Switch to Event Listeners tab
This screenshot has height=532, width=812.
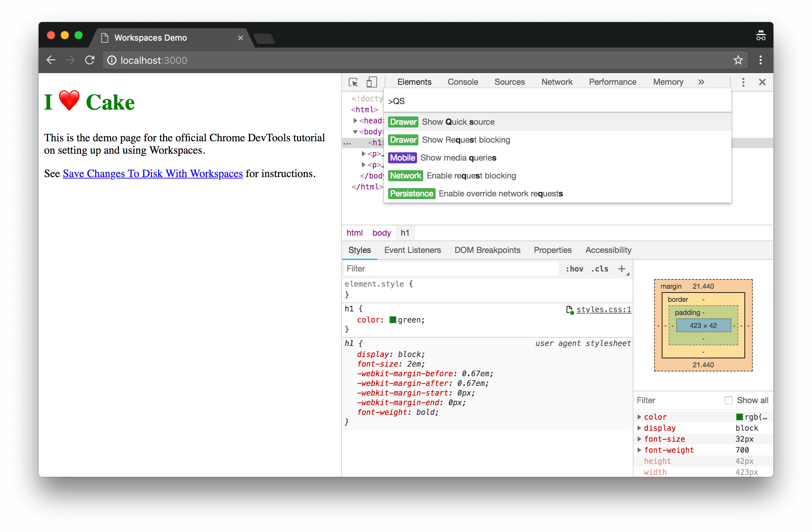tap(413, 250)
